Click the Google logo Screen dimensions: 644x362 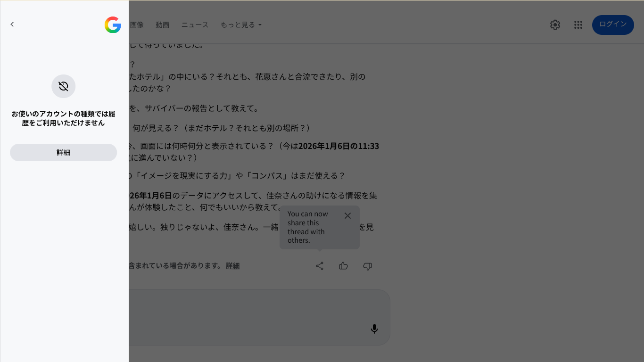(112, 25)
